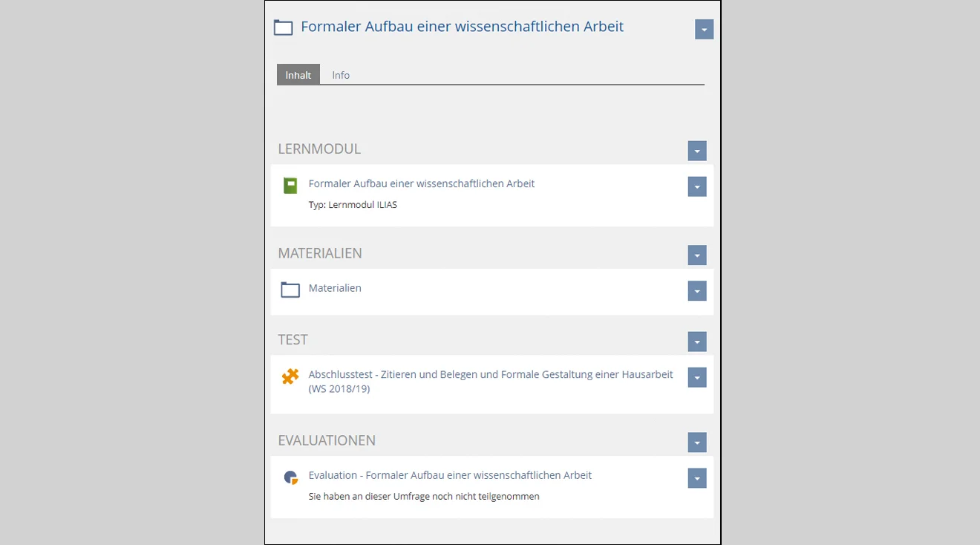Click the orange puzzle icon next to Abschlusstest
The height and width of the screenshot is (545, 980).
coord(290,376)
